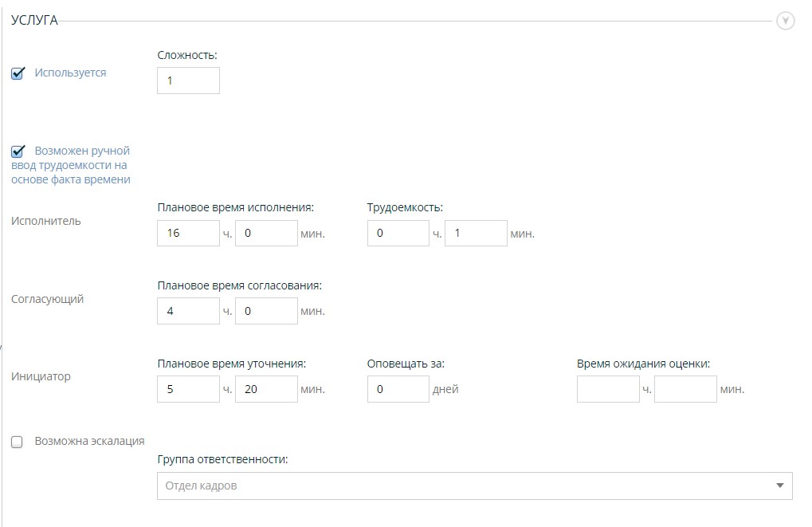Click the Трудоемкость minutes field

pos(476,234)
